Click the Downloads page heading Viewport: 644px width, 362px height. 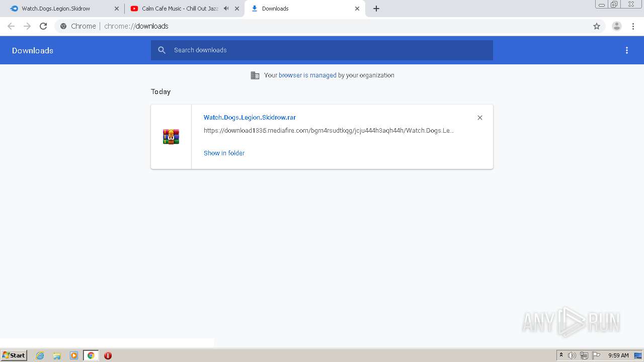point(33,50)
